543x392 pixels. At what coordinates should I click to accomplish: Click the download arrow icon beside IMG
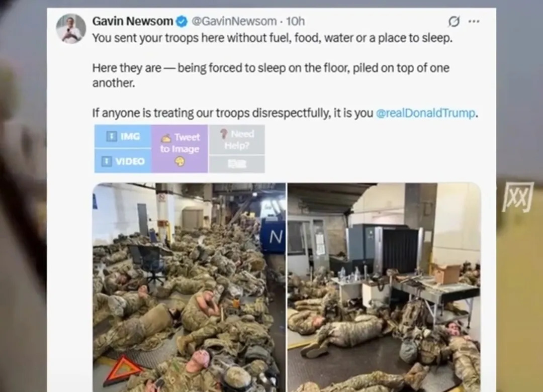[x=111, y=136]
